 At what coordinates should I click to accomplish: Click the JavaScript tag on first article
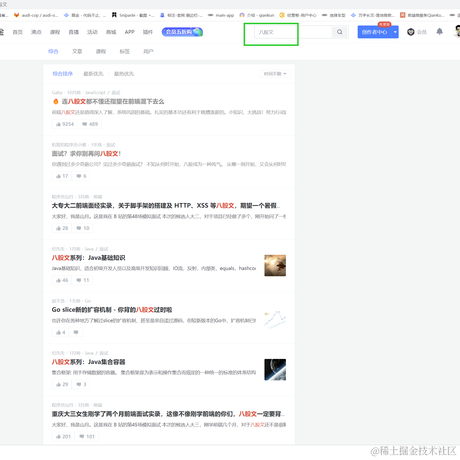tap(95, 92)
